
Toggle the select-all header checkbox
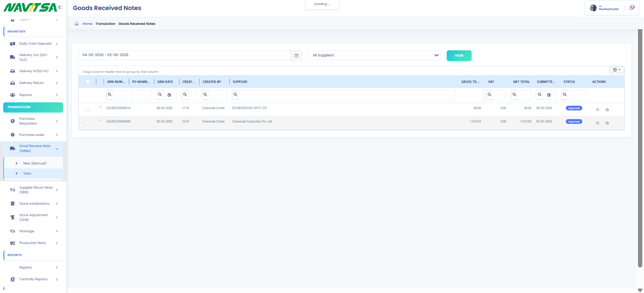click(88, 82)
